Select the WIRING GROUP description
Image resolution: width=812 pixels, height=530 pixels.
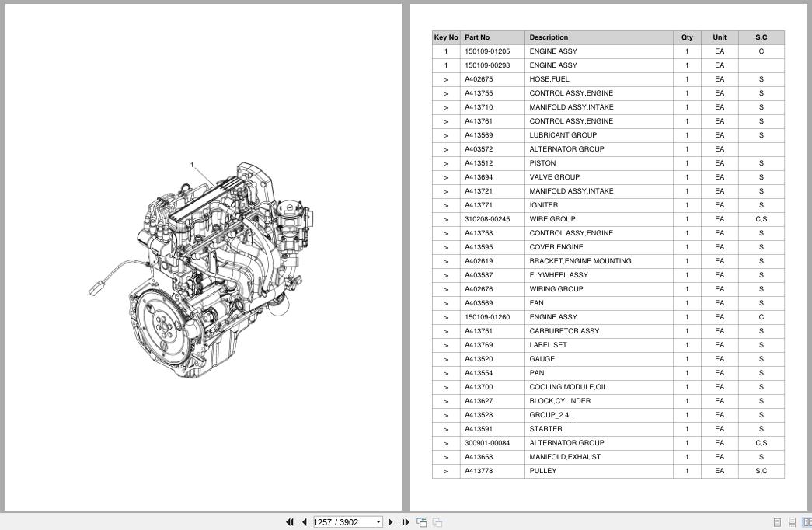click(556, 289)
